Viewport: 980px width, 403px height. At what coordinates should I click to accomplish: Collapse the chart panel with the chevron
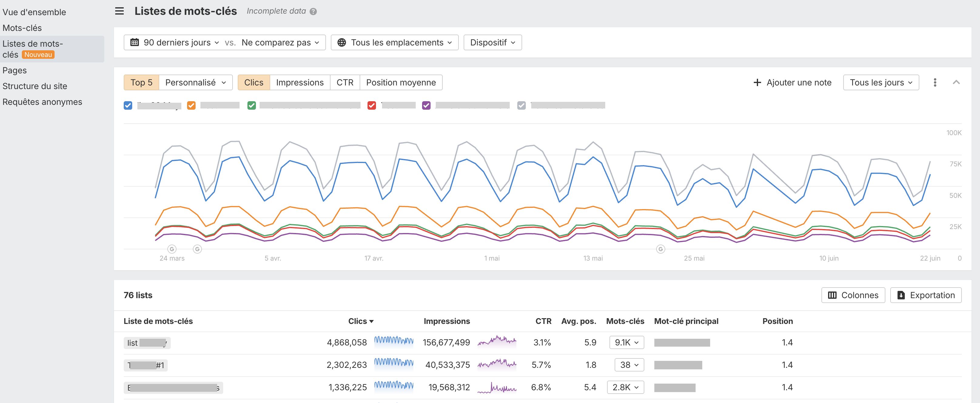pyautogui.click(x=956, y=82)
